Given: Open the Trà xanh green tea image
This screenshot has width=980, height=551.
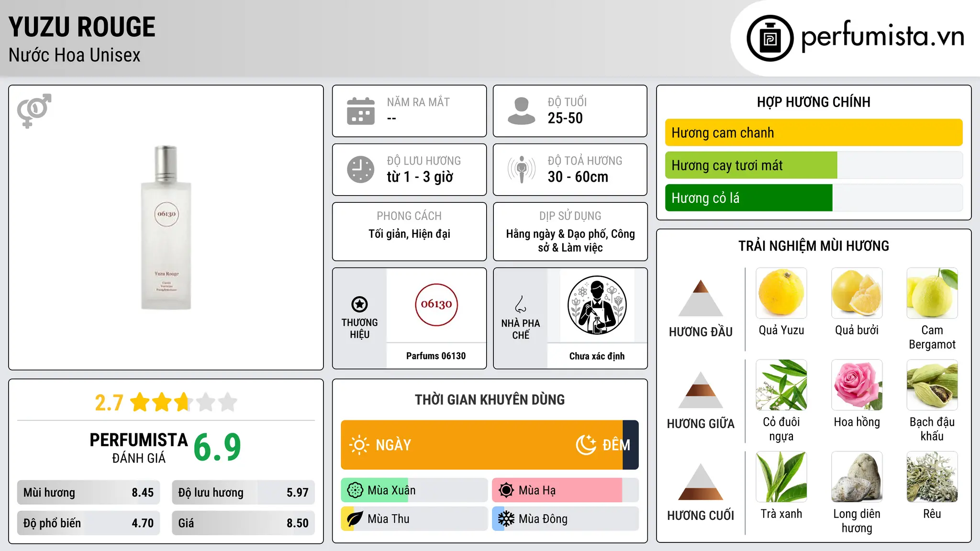Looking at the screenshot, I should tap(781, 477).
